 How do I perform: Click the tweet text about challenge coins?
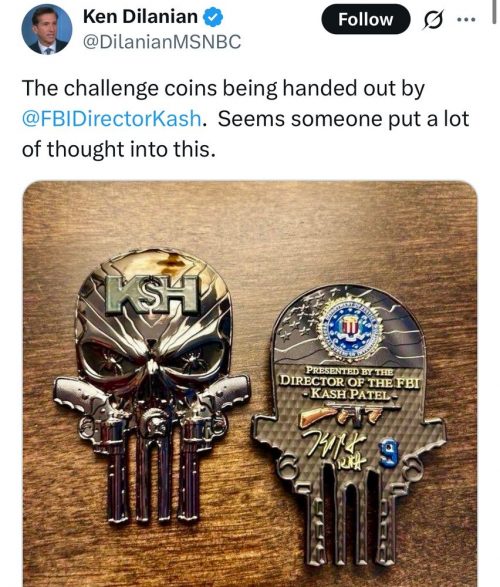tap(245, 119)
